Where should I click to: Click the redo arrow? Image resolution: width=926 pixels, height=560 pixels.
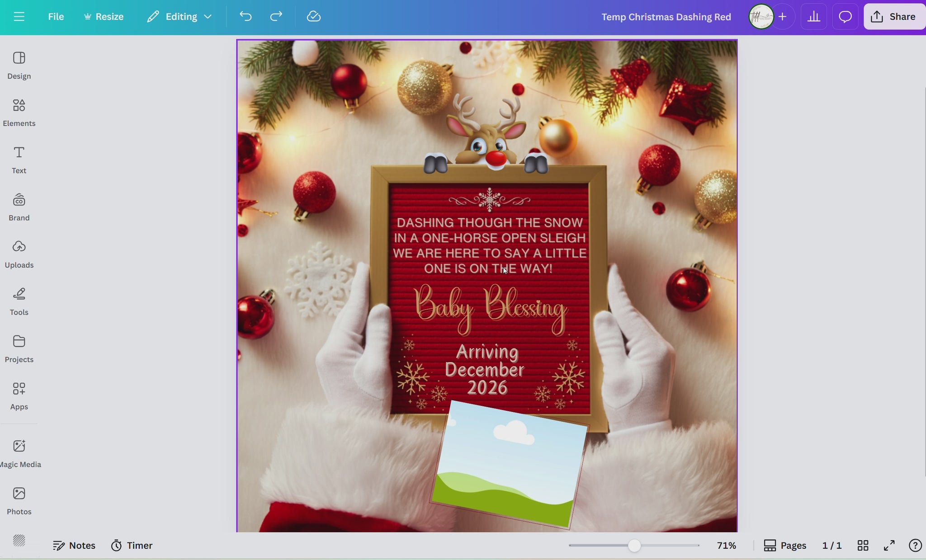click(x=276, y=17)
